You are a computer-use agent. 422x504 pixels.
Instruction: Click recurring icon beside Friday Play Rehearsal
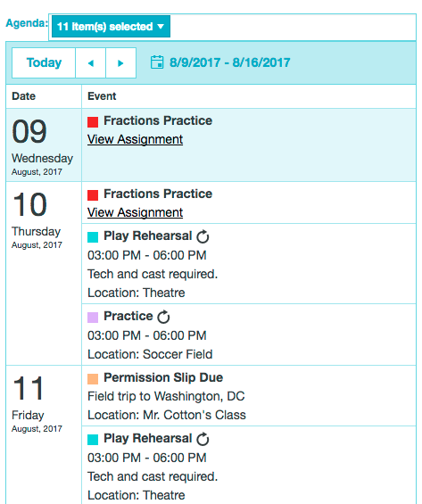click(203, 439)
